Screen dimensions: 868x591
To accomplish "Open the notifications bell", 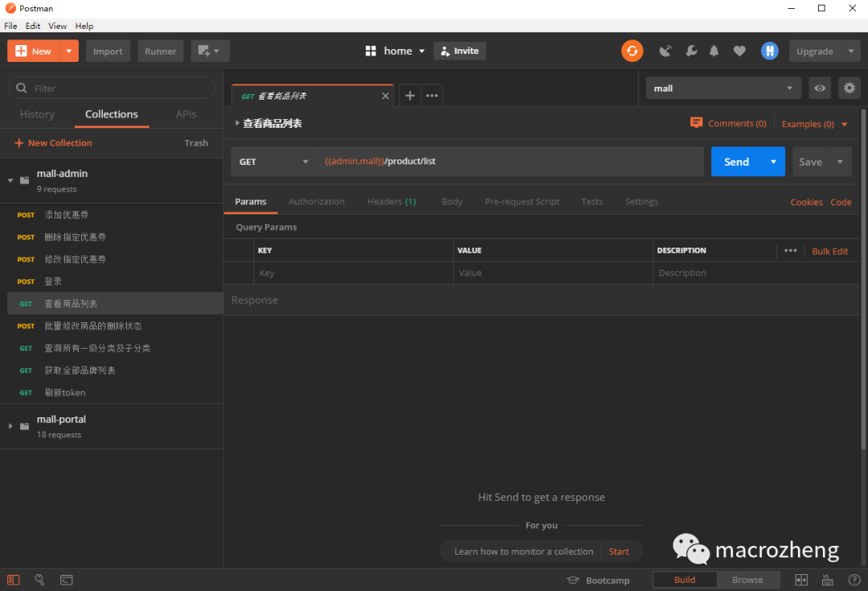I will point(714,51).
